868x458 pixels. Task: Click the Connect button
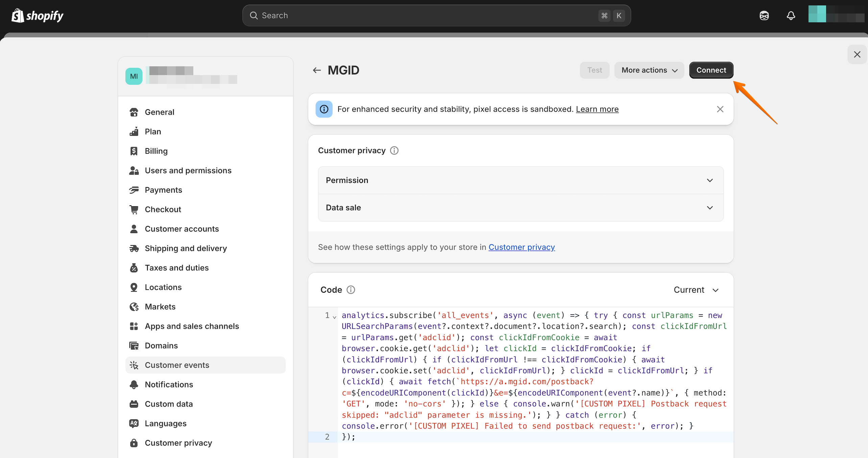(711, 70)
